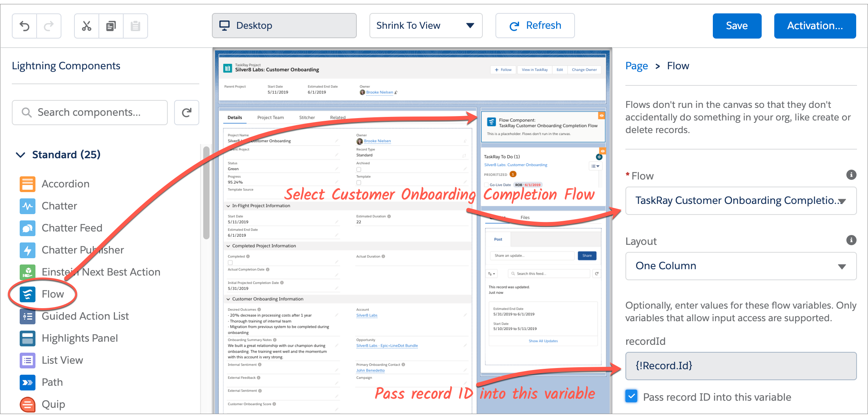
Task: Open the Activation dialog
Action: (x=815, y=26)
